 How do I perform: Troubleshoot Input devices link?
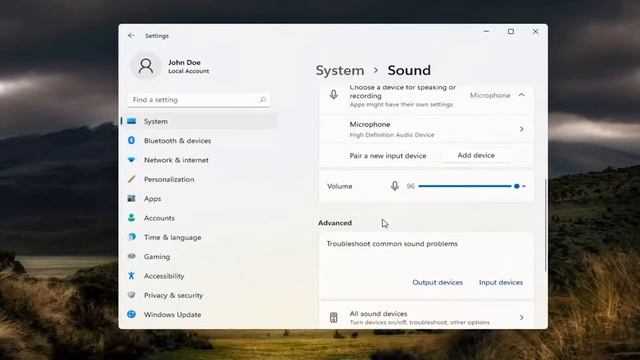[x=501, y=282]
